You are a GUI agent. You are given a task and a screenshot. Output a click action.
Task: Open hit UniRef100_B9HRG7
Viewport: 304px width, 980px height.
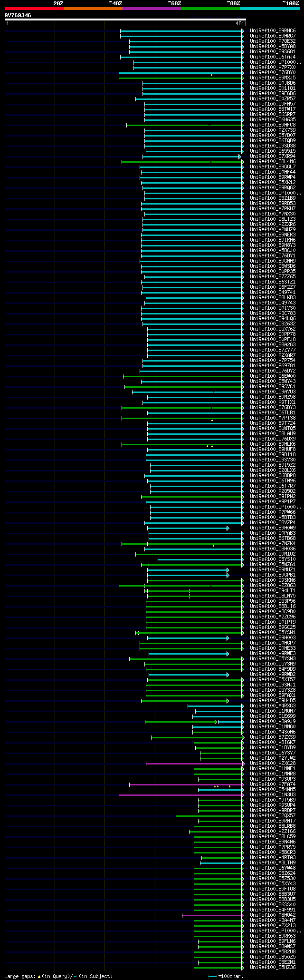click(273, 36)
